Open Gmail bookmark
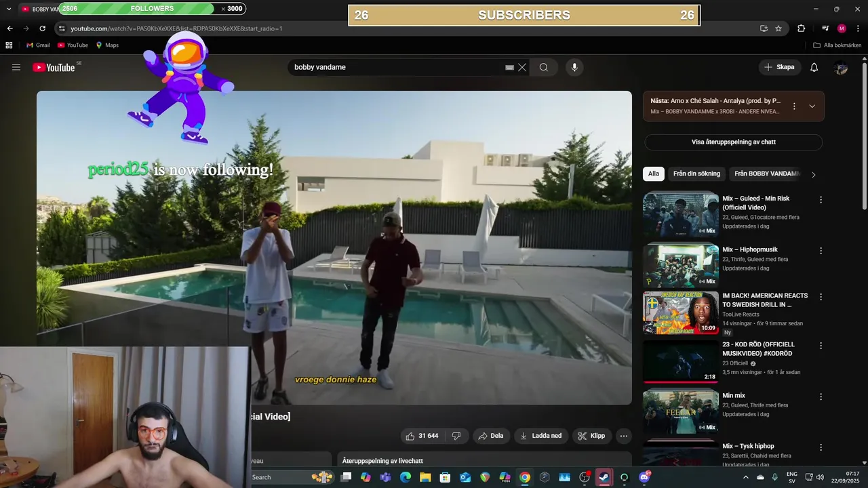The width and height of the screenshot is (868, 488). click(37, 45)
